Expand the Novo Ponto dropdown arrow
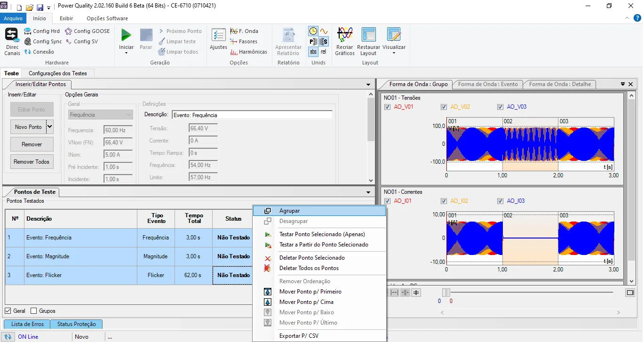644x342 pixels. pyautogui.click(x=50, y=127)
